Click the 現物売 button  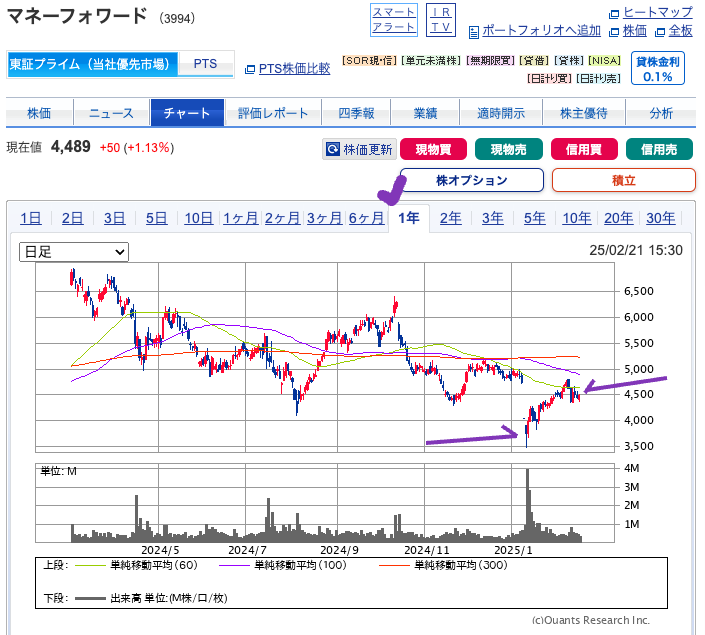click(x=509, y=149)
